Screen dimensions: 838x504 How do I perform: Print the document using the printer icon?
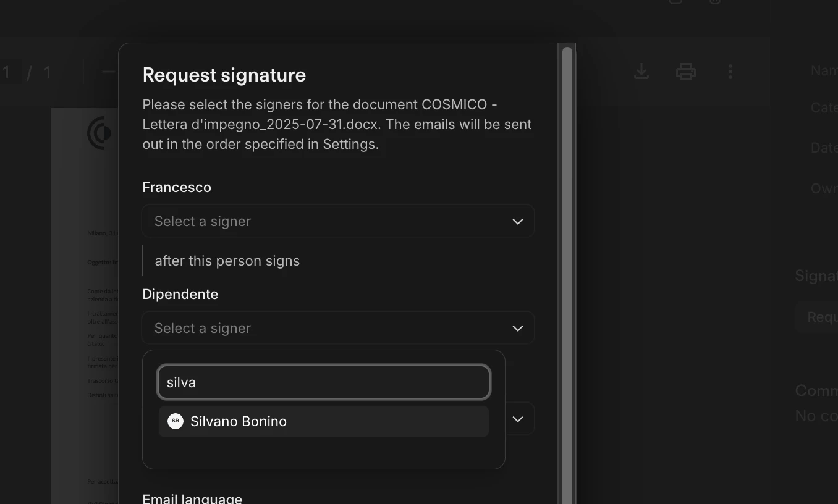pyautogui.click(x=686, y=72)
